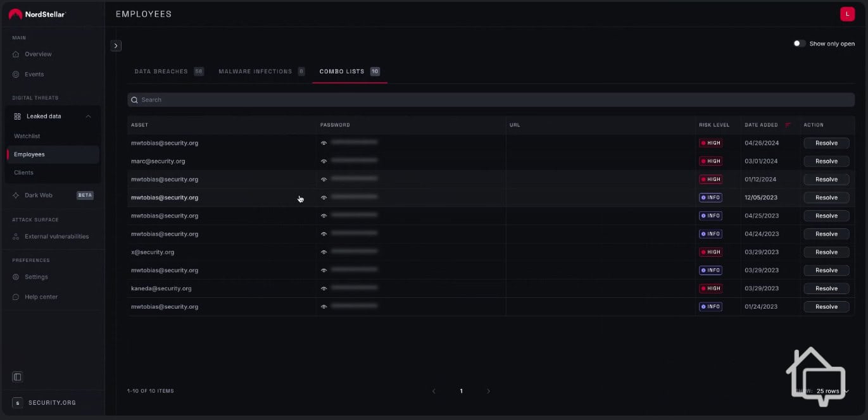Click the Leaked data grid icon
The height and width of the screenshot is (420, 868).
coord(18,116)
